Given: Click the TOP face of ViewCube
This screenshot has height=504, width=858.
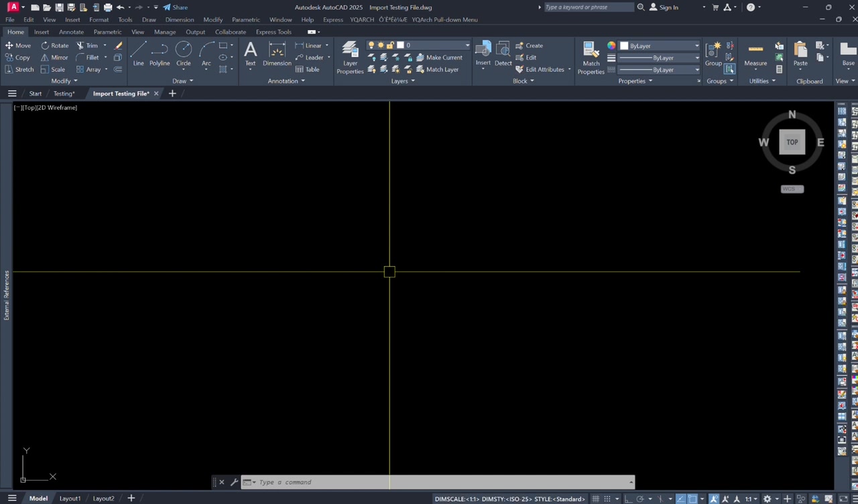Looking at the screenshot, I should pos(792,142).
